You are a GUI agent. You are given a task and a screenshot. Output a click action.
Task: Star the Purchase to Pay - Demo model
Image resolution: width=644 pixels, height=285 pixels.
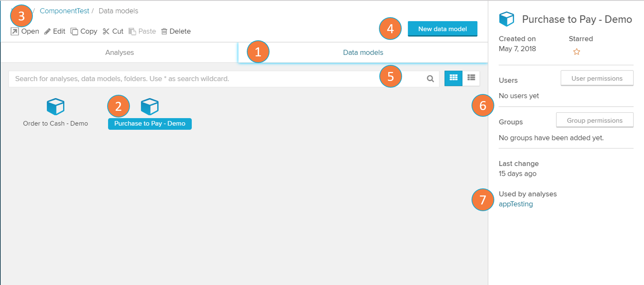click(576, 52)
